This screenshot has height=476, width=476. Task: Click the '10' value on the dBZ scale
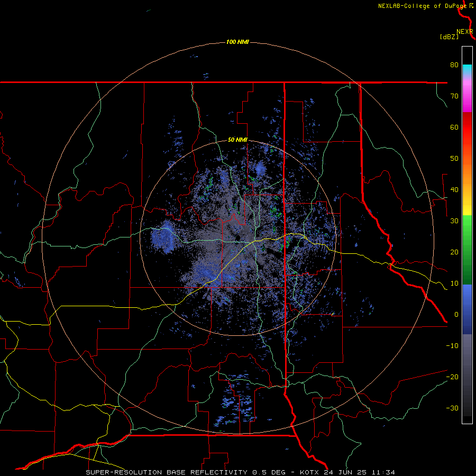click(x=454, y=283)
